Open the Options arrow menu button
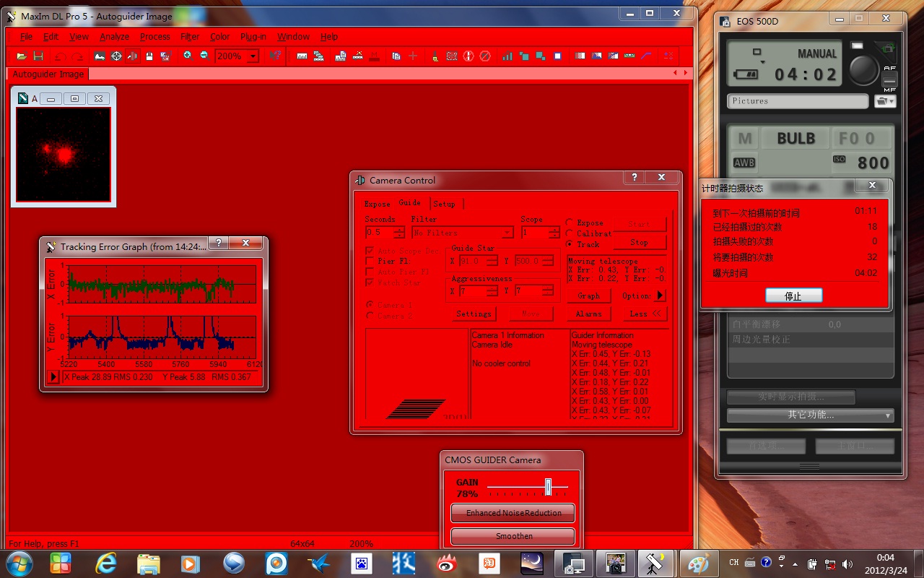This screenshot has width=924, height=578. pos(661,296)
